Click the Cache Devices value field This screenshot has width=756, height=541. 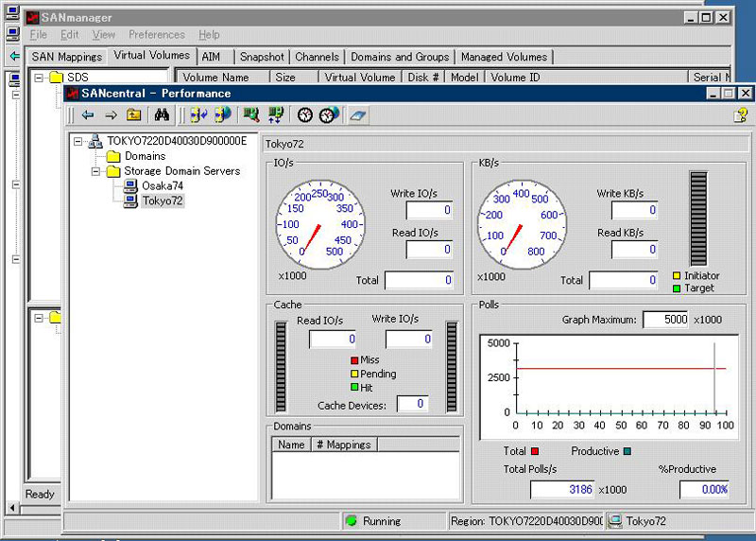coord(412,404)
